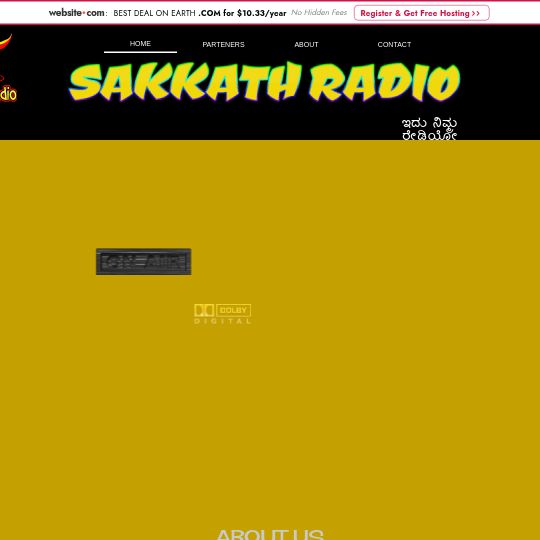Click Register & Get Free Hosting button
Image resolution: width=540 pixels, height=540 pixels.
(x=422, y=13)
